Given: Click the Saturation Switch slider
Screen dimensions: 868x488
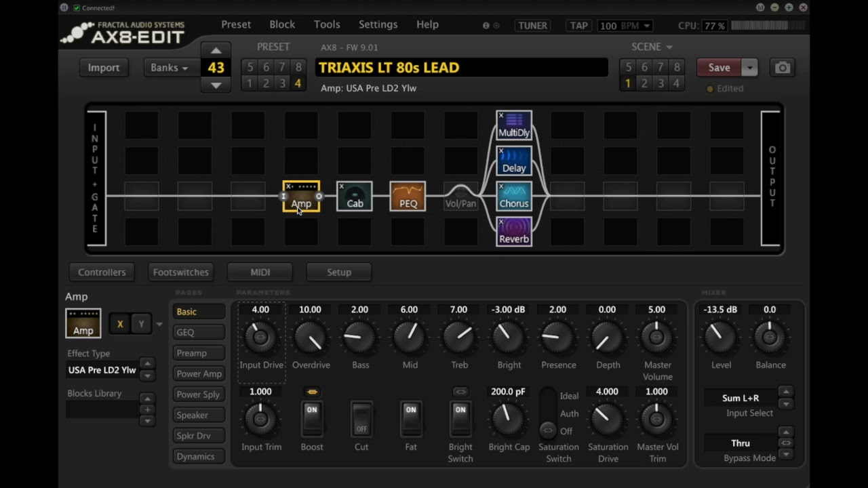Looking at the screenshot, I should pos(548,413).
